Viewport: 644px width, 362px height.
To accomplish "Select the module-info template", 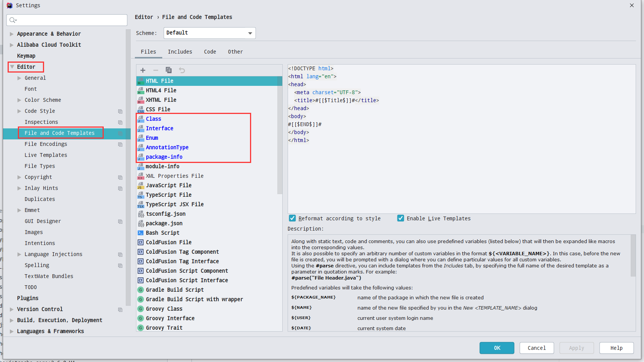I will point(163,166).
